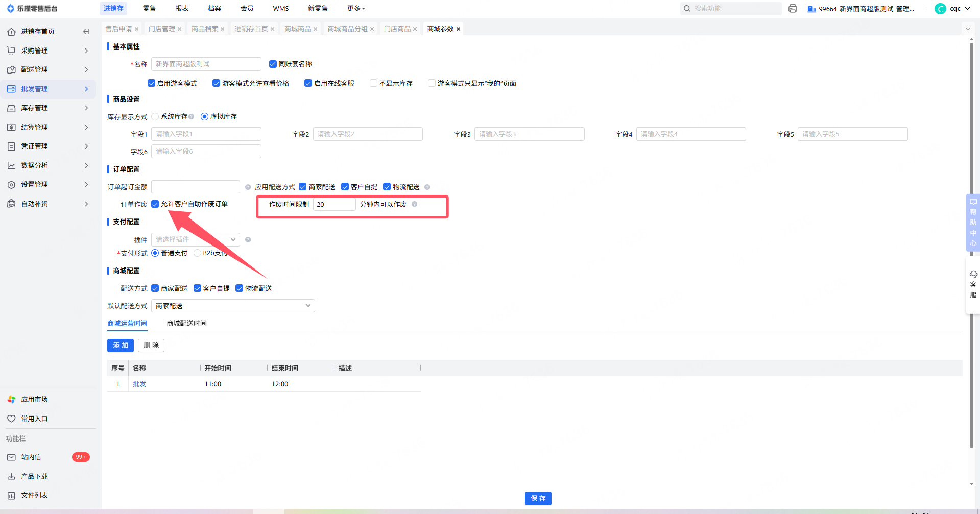Click the 设置管理 gear icon
980x514 pixels.
click(x=11, y=184)
